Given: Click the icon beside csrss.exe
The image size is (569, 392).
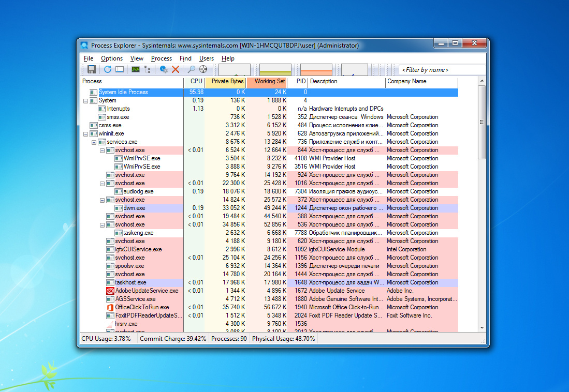Looking at the screenshot, I should [94, 126].
